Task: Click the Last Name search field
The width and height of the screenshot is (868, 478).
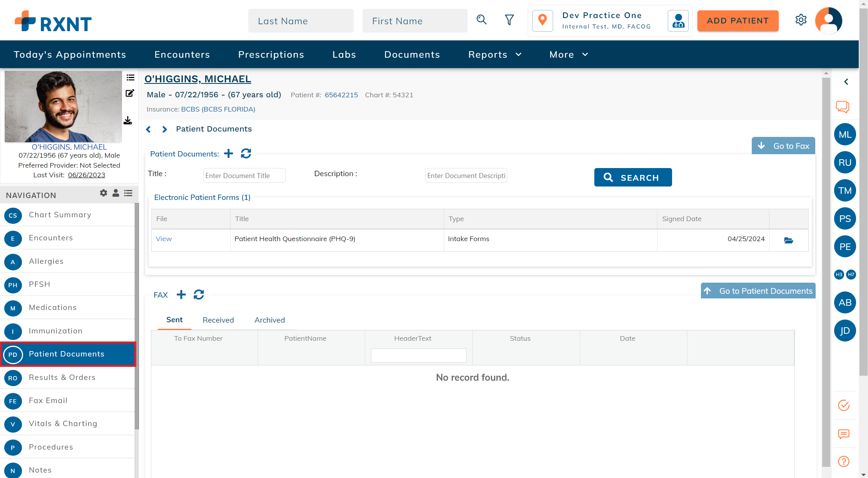Action: pos(301,21)
